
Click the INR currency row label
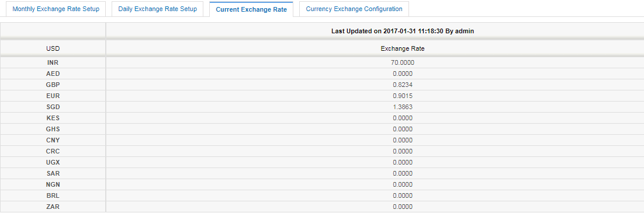(x=53, y=63)
